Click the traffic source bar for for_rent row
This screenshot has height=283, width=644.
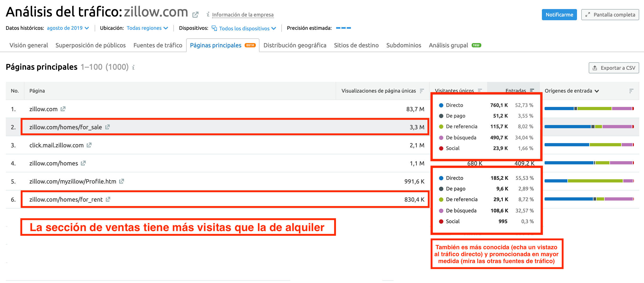pos(589,199)
